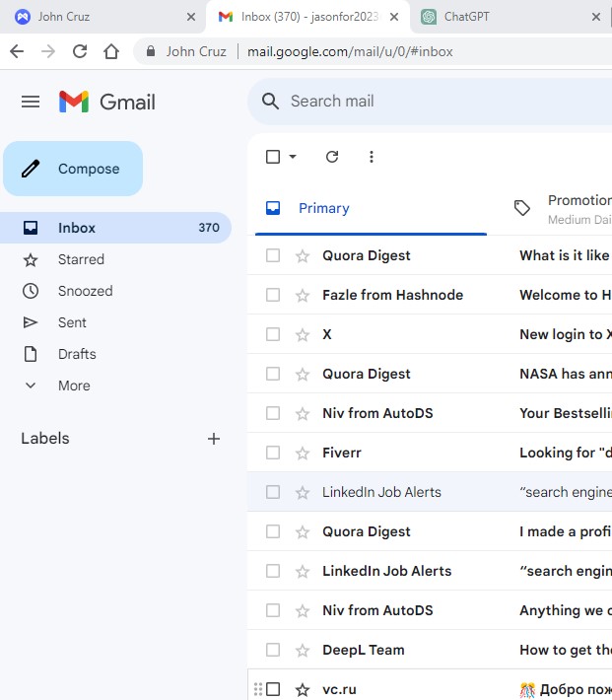Switch to ChatGPT browser tab
This screenshot has height=700, width=612.
(x=509, y=17)
